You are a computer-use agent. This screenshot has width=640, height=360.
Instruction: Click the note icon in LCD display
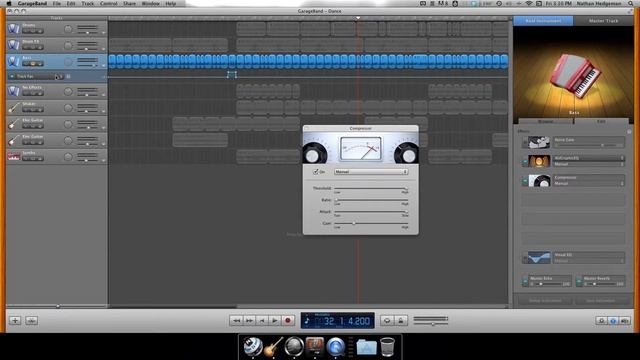pos(307,321)
